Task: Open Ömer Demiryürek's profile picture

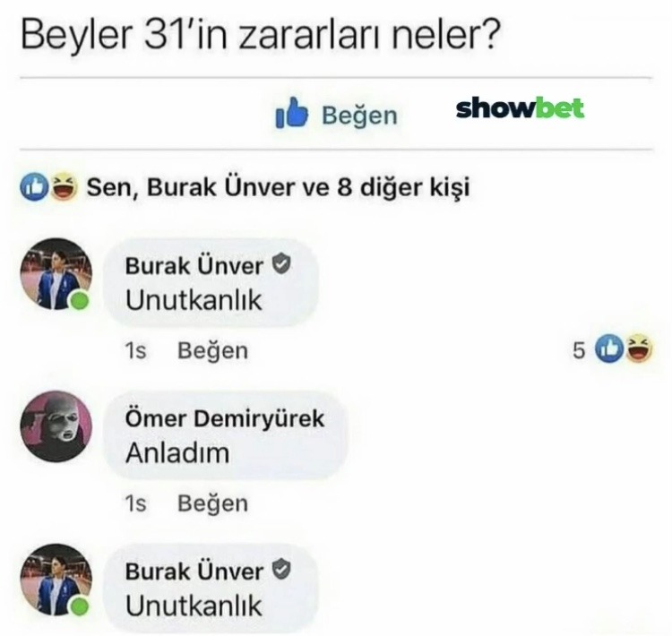Action: point(56,426)
